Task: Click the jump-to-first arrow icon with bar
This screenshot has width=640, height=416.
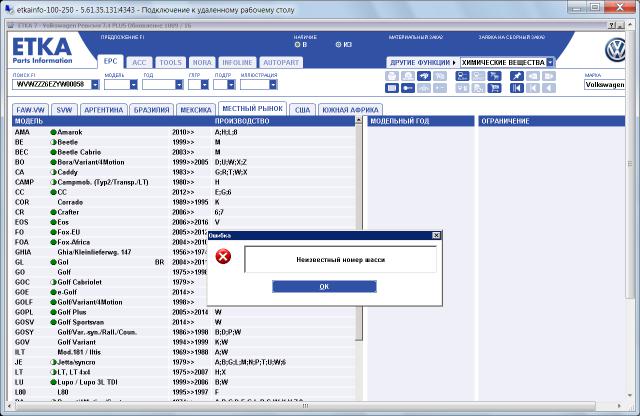Action: point(517,88)
